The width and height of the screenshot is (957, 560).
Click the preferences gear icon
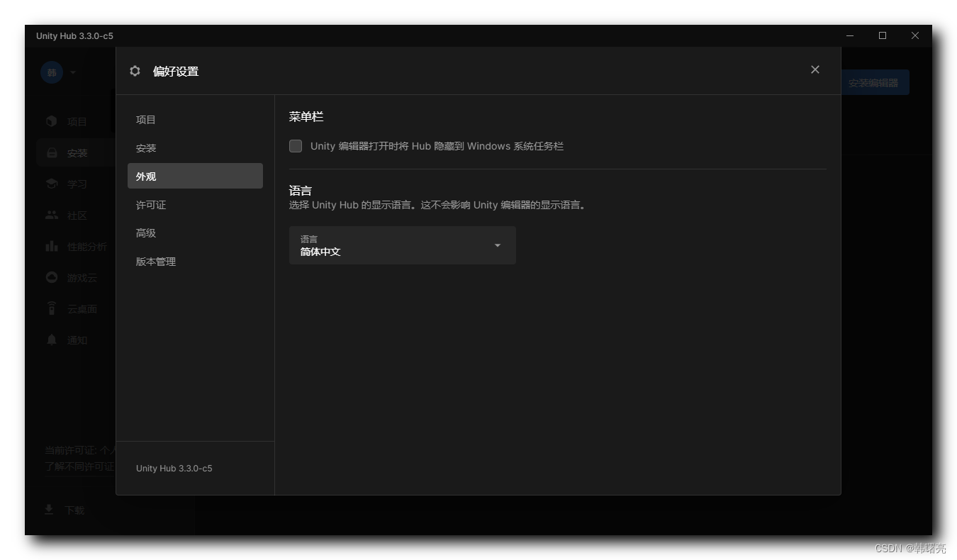click(x=135, y=71)
